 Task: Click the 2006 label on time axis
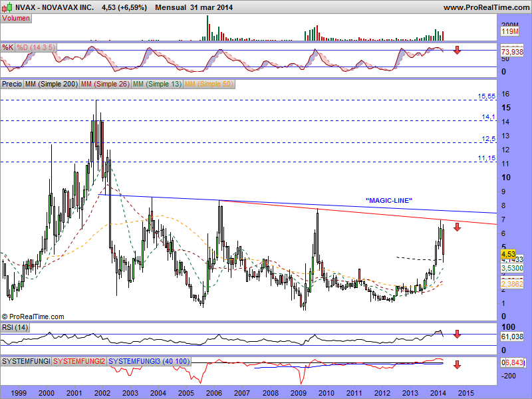(x=214, y=393)
